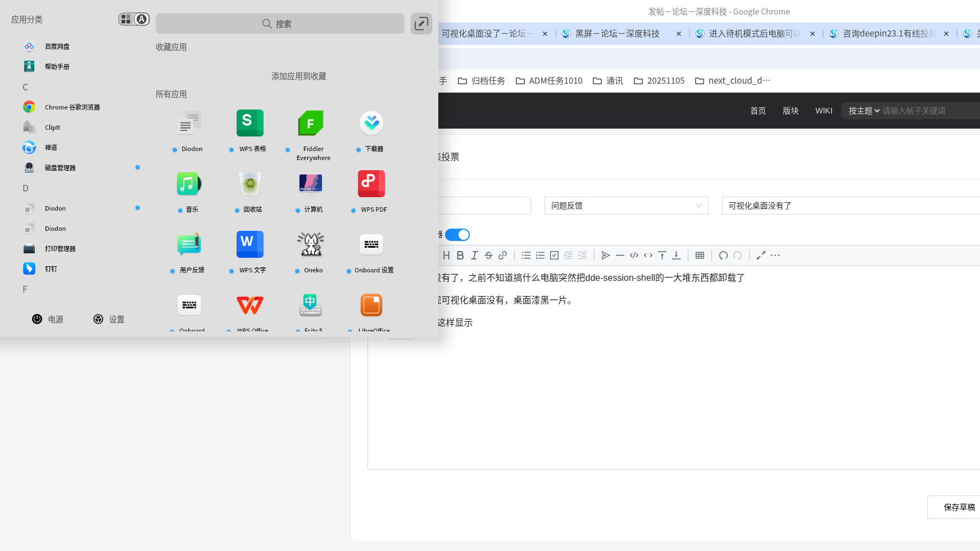This screenshot has height=551, width=980.
Task: Insert a link using the editor toolbar
Action: [x=502, y=256]
